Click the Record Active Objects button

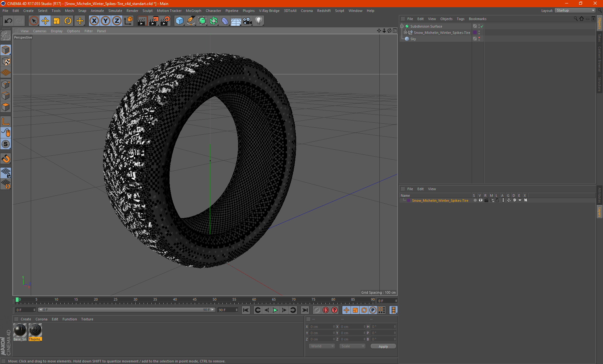[317, 310]
